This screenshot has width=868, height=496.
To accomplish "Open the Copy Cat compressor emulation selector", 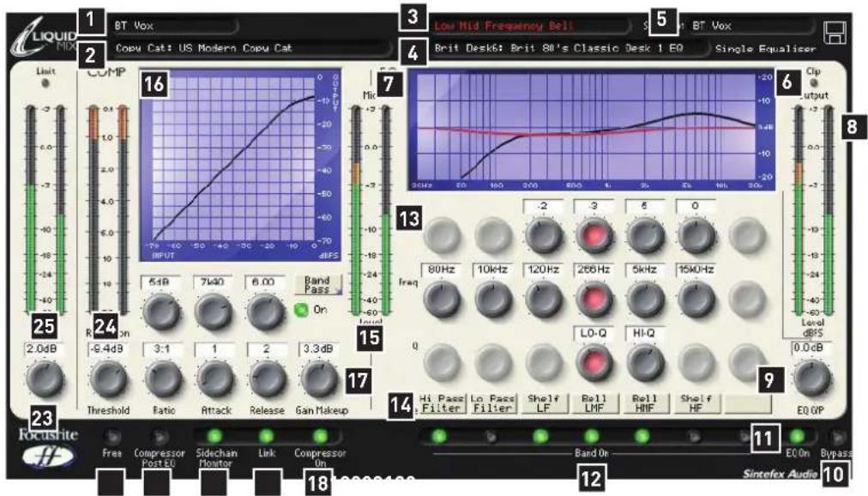I will click(252, 48).
